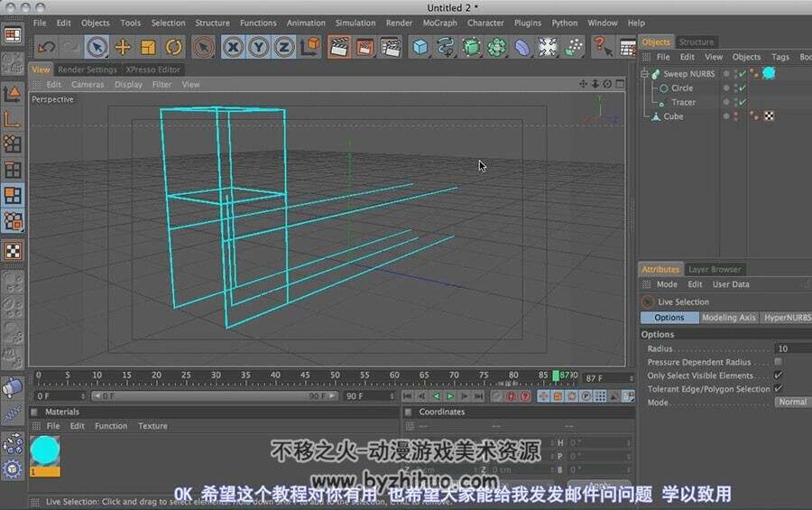
Task: Click the Cube checkered texture tag
Action: click(x=769, y=116)
